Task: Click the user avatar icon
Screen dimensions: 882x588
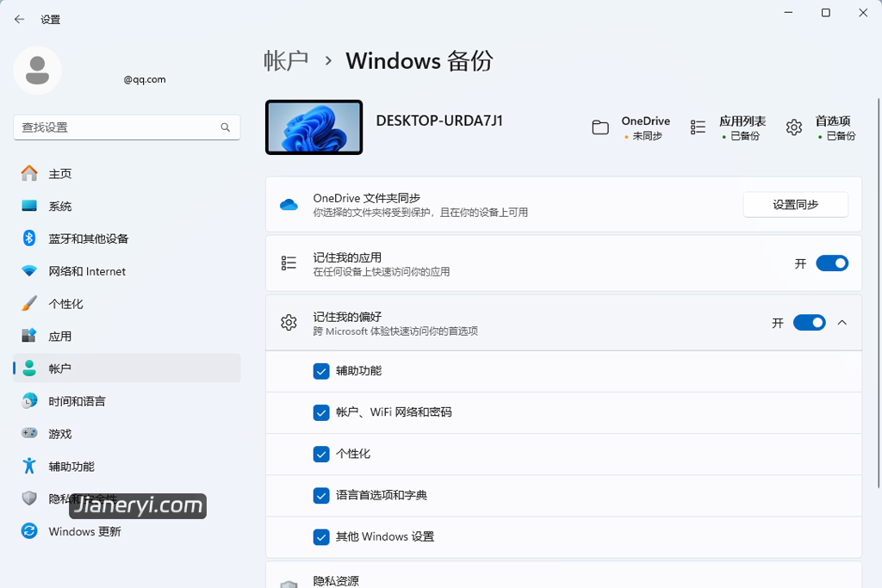Action: tap(37, 71)
